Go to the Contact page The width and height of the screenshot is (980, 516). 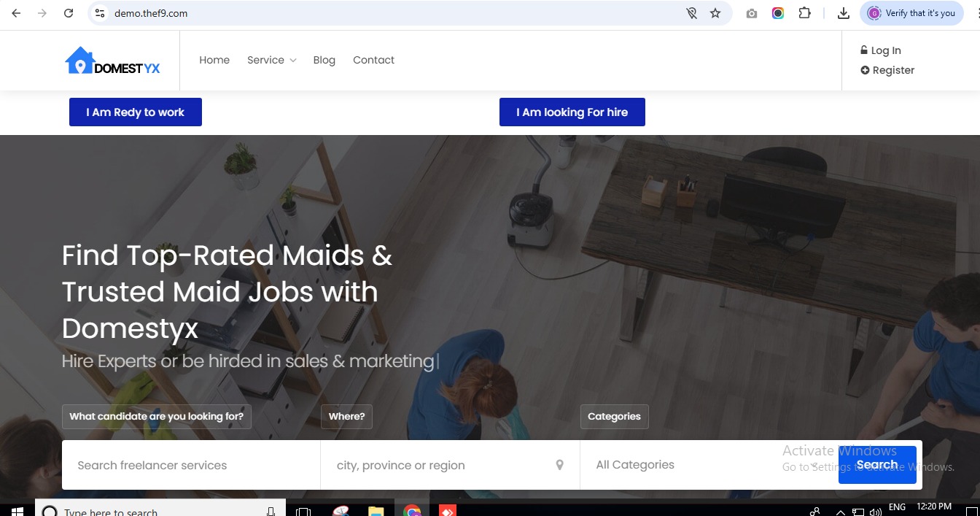pos(373,60)
